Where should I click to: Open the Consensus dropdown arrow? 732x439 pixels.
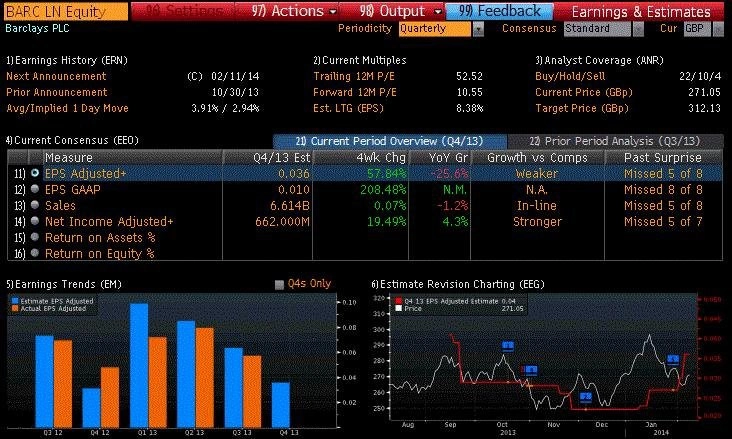pyautogui.click(x=638, y=29)
